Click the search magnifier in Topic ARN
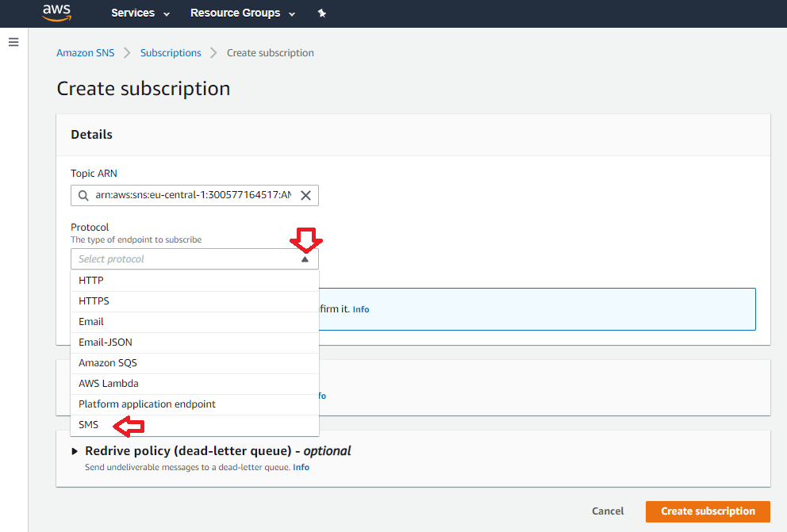Screen dimensions: 787x532 tap(83, 195)
